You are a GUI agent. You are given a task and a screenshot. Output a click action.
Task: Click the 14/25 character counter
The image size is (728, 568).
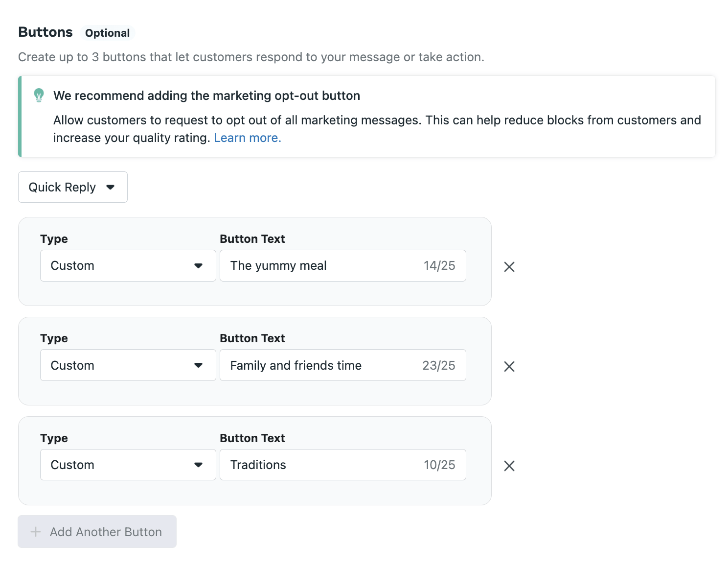coord(439,266)
